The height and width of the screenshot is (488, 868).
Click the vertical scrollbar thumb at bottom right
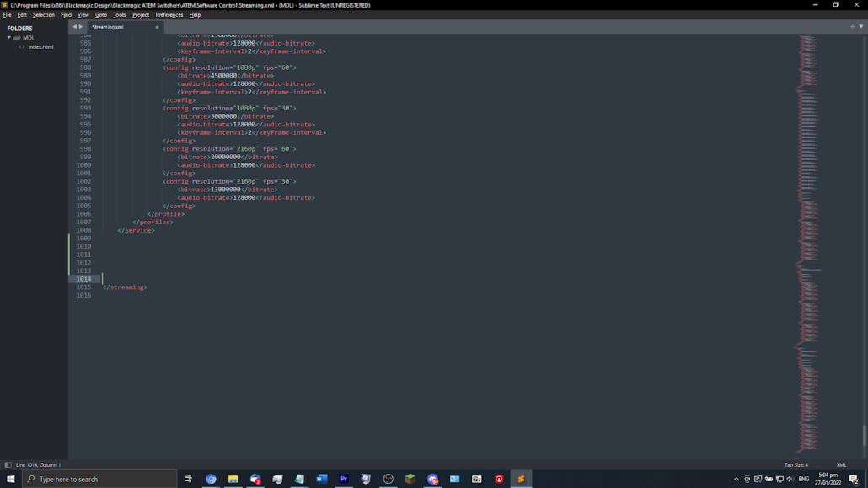coord(864,435)
